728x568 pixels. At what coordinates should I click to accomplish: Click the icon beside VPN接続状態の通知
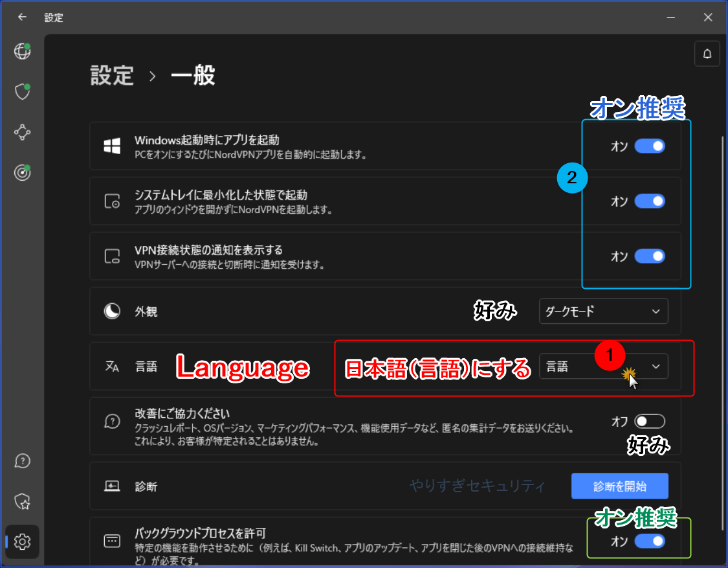tap(112, 256)
